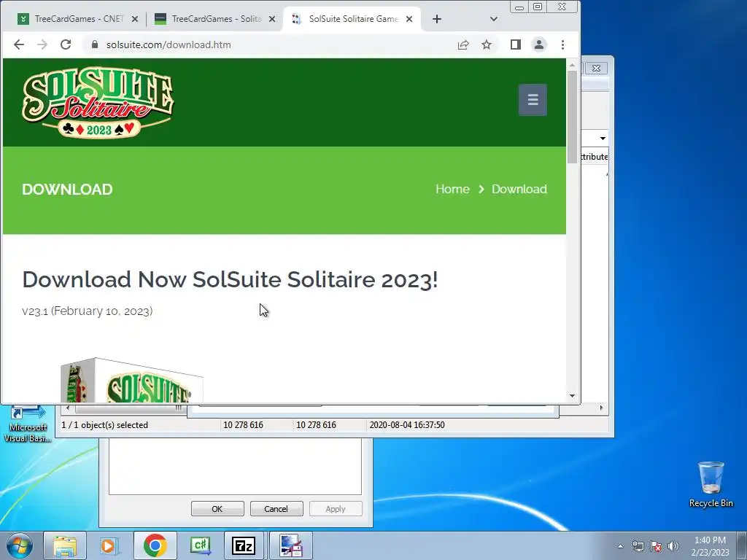Screen dimensions: 747x560
Task: Open a new Chrome tab
Action: [437, 19]
